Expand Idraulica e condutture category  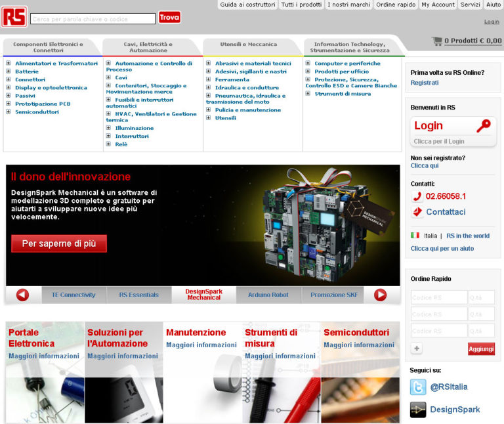208,87
